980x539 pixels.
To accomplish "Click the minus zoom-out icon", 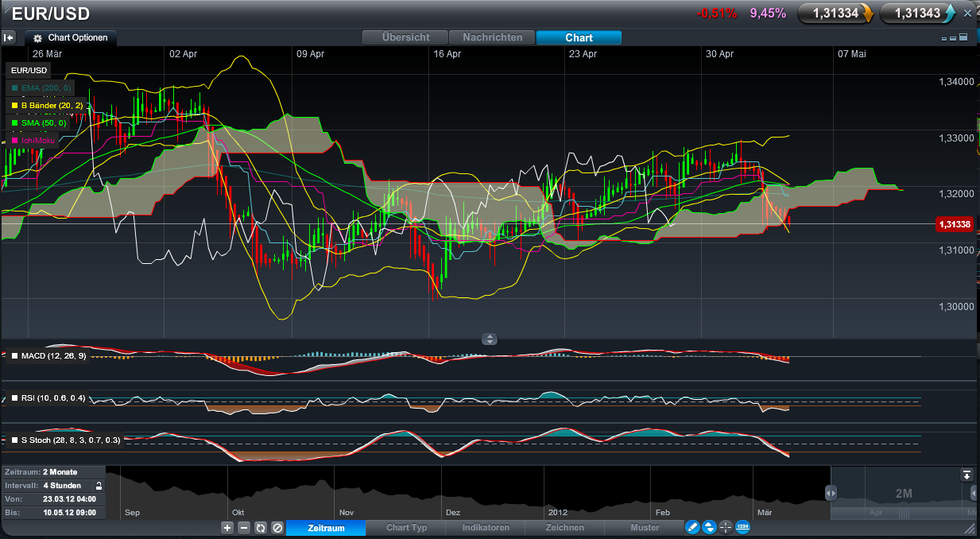I will pos(244,527).
